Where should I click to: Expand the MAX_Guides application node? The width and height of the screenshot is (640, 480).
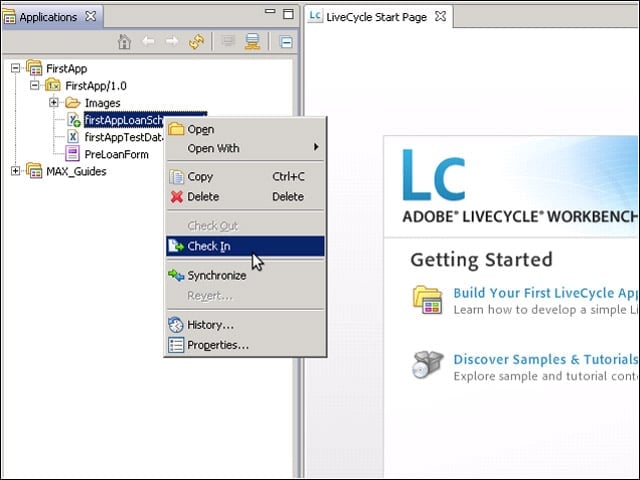16,171
